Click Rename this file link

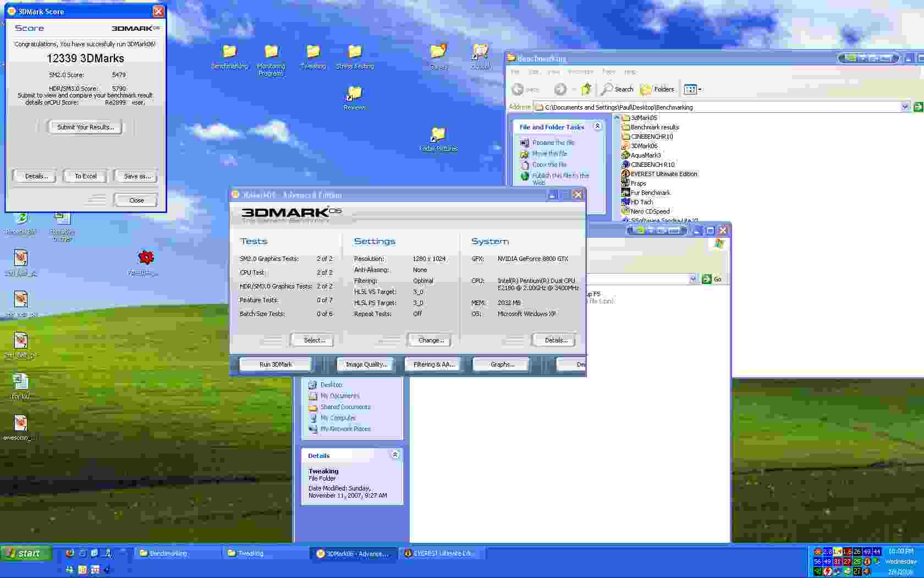pos(553,143)
